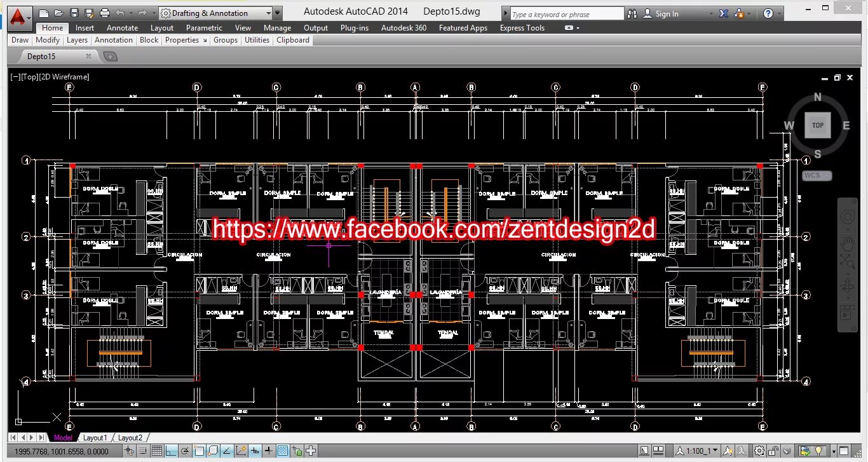
Task: Click the Block panel button
Action: 149,40
